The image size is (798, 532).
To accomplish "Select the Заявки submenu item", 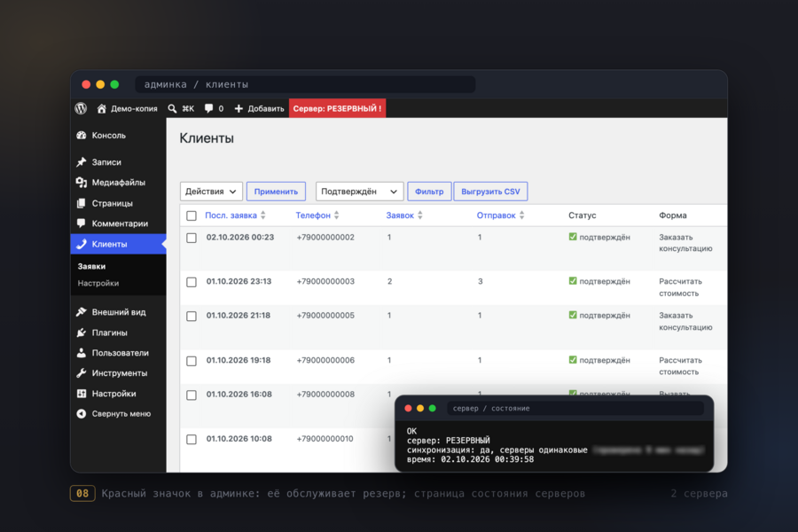I will pyautogui.click(x=91, y=266).
